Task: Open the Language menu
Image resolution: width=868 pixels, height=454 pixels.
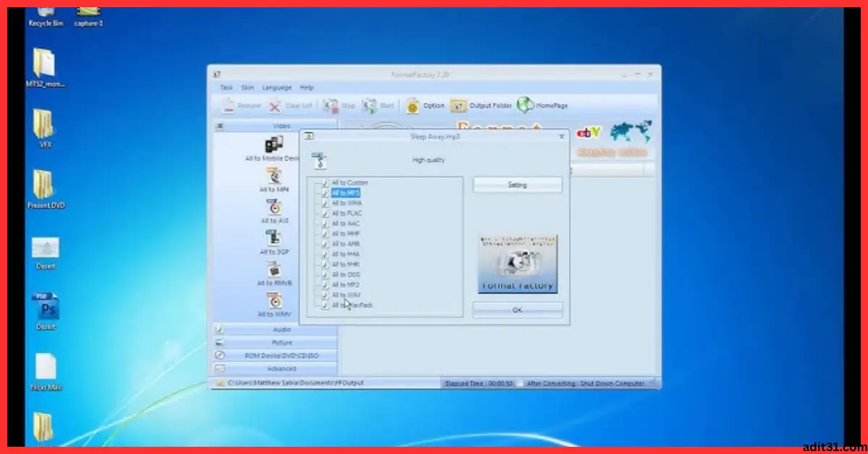Action: pos(277,87)
